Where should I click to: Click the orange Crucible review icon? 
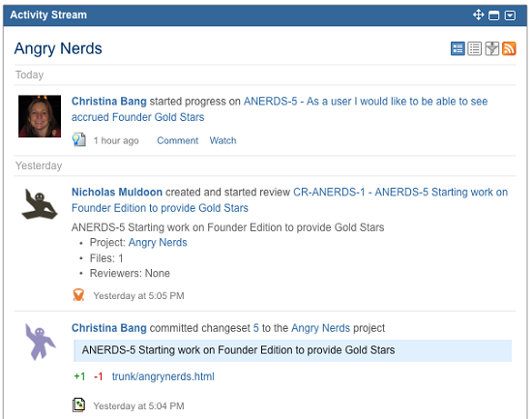[x=78, y=295]
